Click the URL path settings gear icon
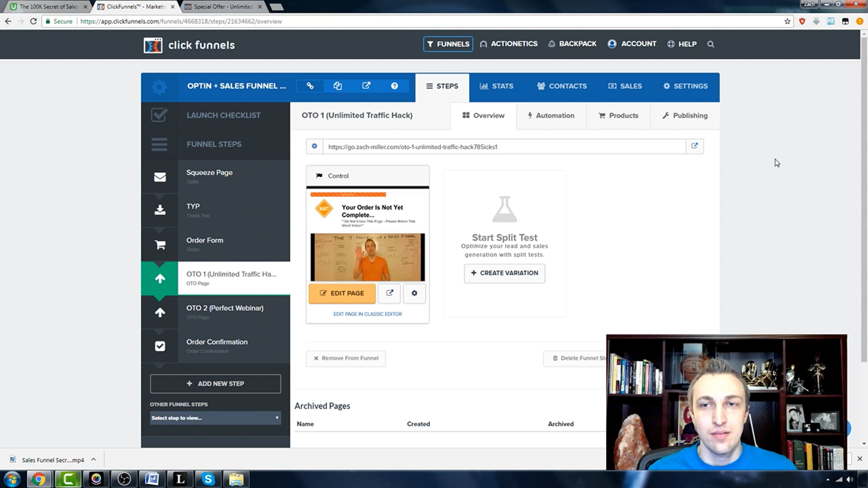 [314, 146]
